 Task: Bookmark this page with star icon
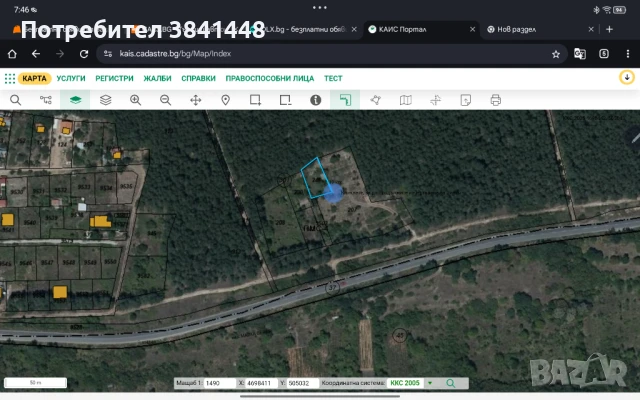(x=556, y=54)
